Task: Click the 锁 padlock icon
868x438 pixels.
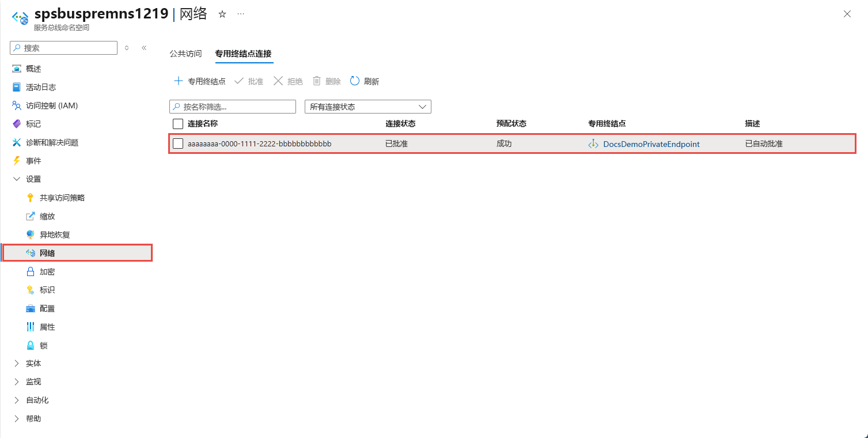Action: coord(31,345)
